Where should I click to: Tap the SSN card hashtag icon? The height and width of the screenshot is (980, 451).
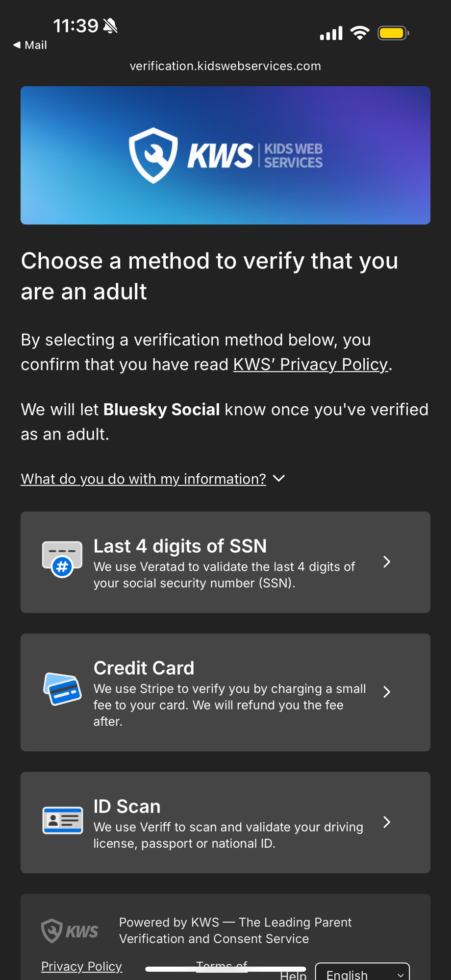[x=62, y=560]
